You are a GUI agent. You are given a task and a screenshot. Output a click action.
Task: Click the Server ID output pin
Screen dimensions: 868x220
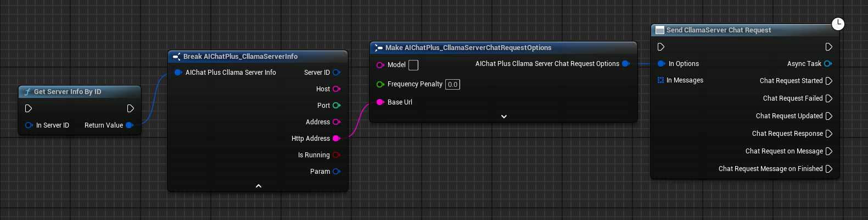click(337, 73)
